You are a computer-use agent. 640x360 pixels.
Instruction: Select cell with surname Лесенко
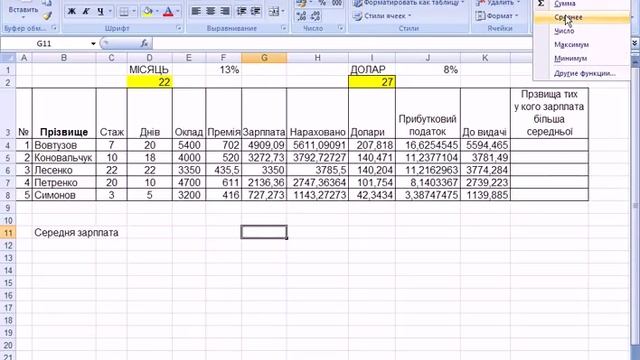click(x=64, y=170)
